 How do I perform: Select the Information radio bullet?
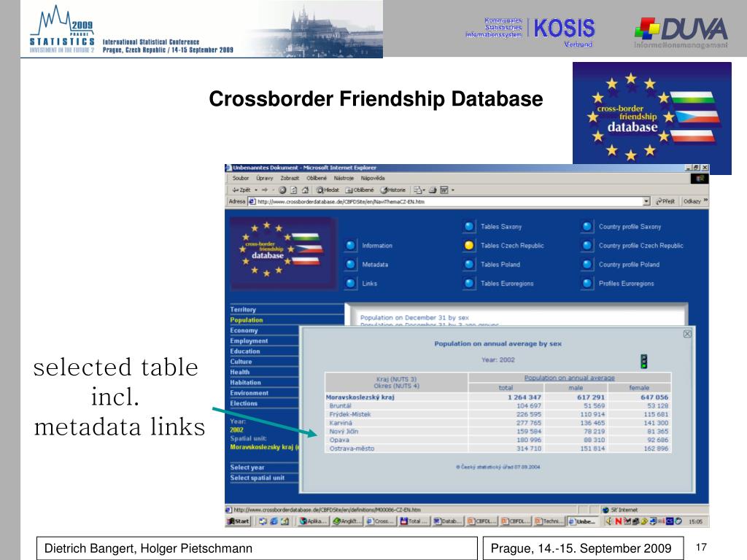(x=351, y=245)
